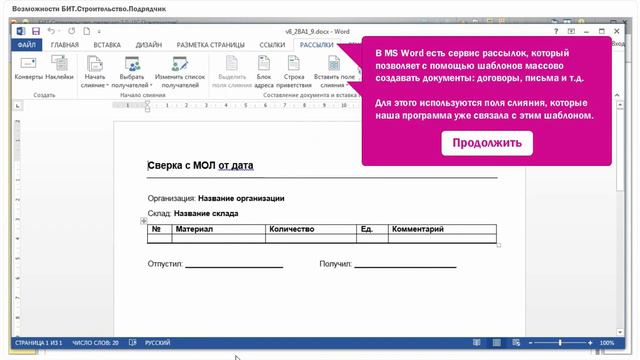The image size is (640, 360).
Task: Click the table move handle
Action: point(144,221)
